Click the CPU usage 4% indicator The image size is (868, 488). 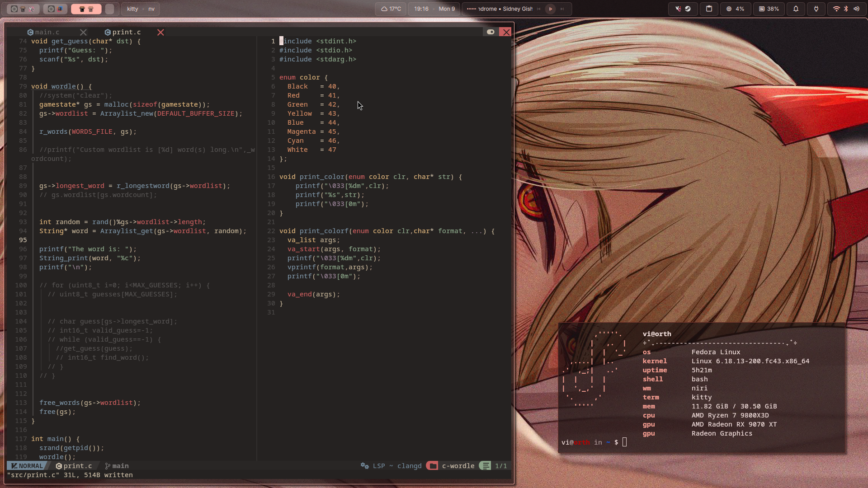735,9
